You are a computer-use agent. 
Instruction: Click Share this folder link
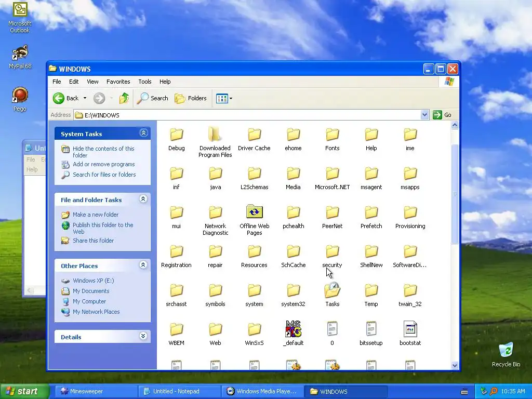94,241
